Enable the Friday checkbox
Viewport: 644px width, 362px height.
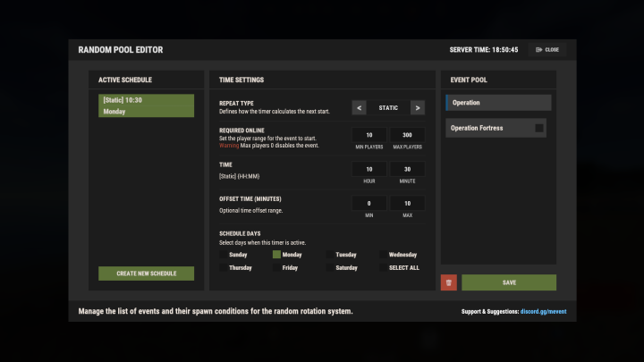click(276, 267)
